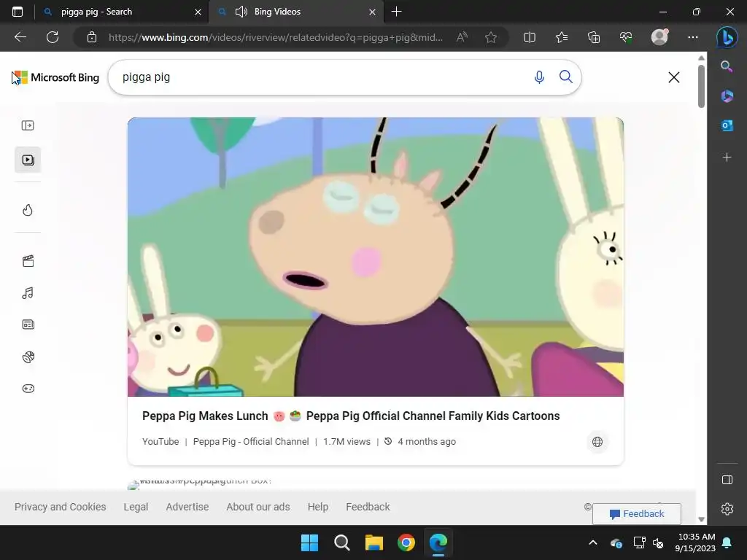The height and width of the screenshot is (560, 747).
Task: Add a sidebar app with plus
Action: pyautogui.click(x=727, y=157)
